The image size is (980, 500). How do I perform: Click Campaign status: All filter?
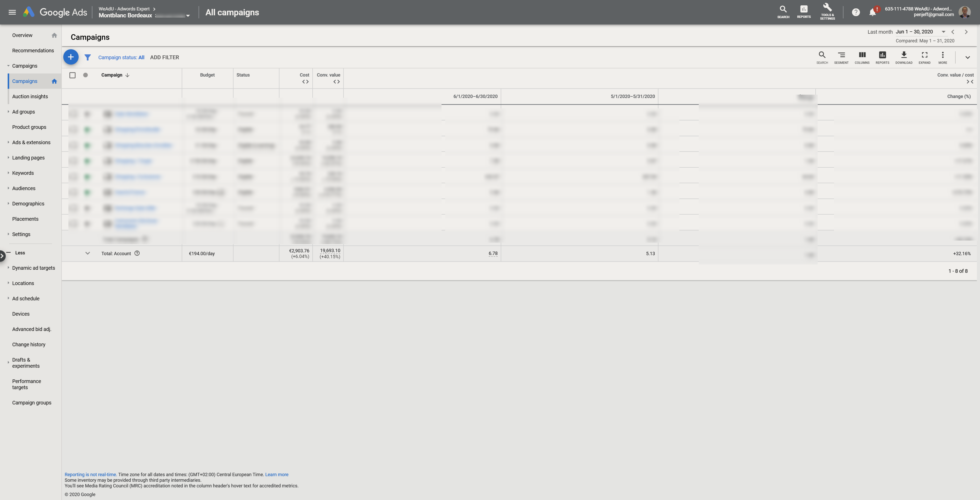coord(121,57)
